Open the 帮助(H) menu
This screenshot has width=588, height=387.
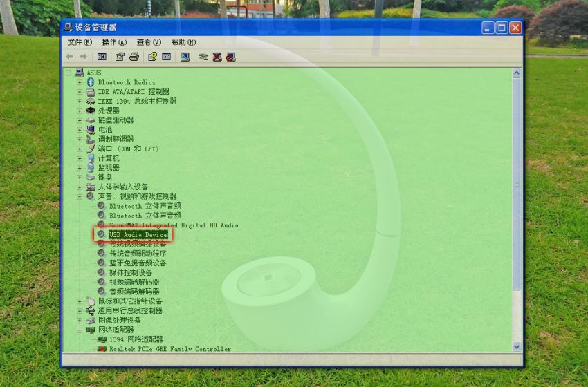[183, 42]
